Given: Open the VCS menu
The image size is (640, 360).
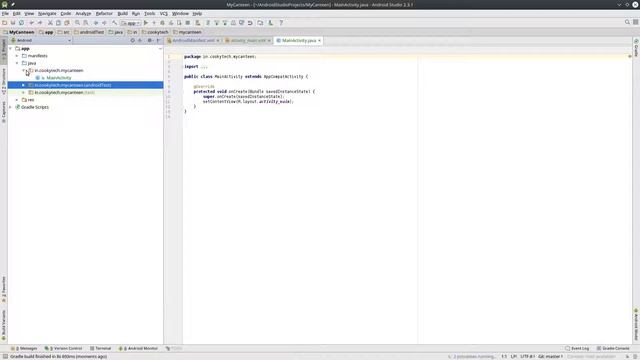Looking at the screenshot, I should tap(164, 13).
